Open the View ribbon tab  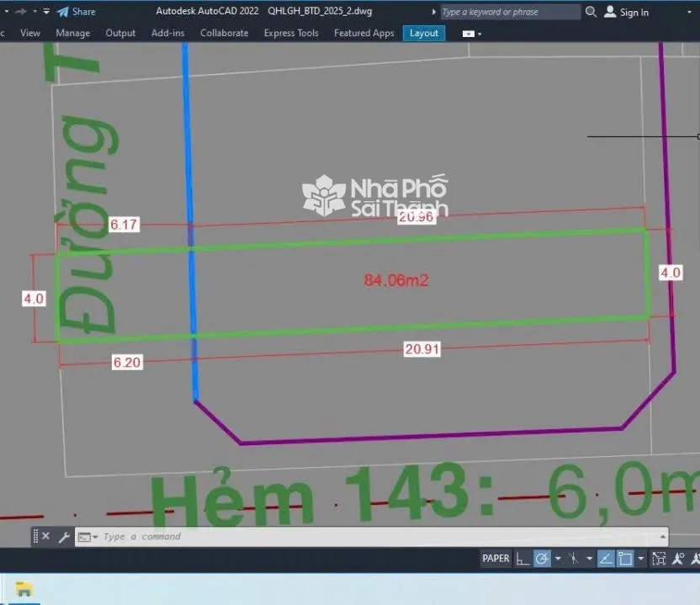30,33
